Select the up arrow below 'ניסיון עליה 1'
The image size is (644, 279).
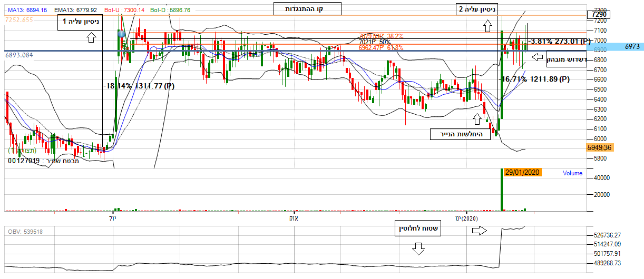click(x=91, y=37)
